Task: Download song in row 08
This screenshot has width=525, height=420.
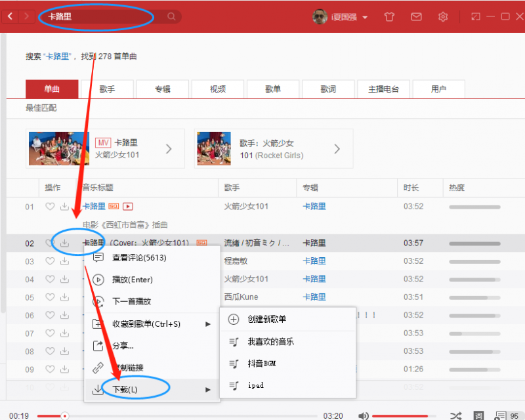Action: pos(64,351)
